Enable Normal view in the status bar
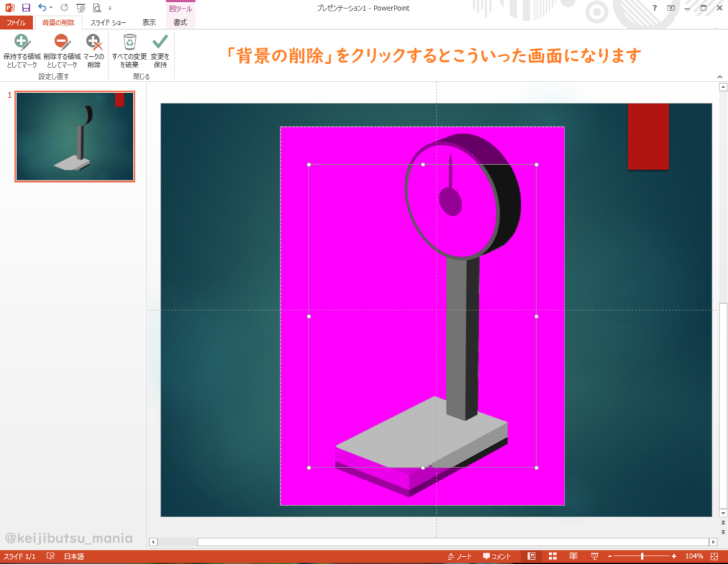Viewport: 728px width, 564px height. [x=530, y=555]
